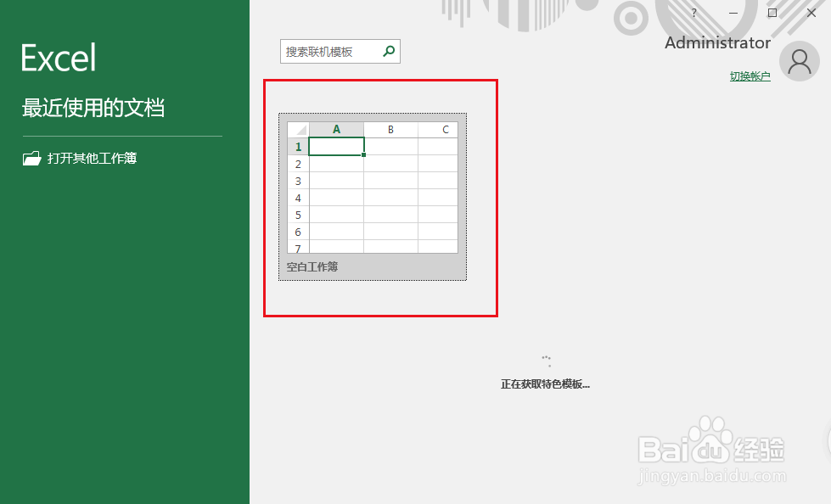Click the help question mark icon

(693, 13)
